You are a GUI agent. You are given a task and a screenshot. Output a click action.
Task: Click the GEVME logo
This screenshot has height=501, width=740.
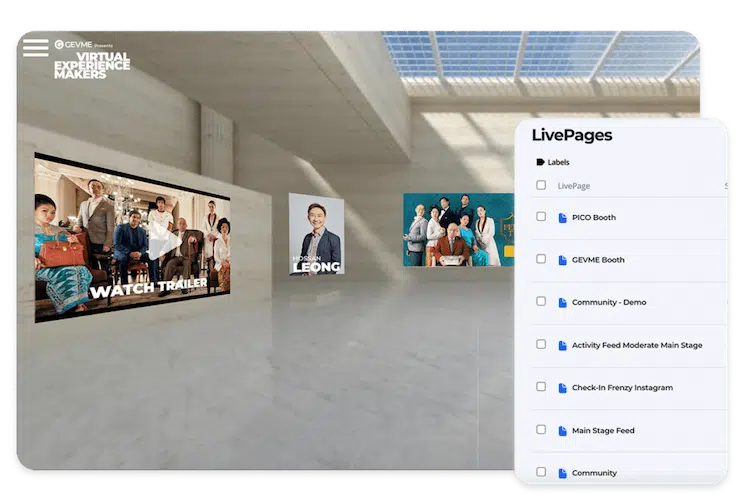(74, 44)
